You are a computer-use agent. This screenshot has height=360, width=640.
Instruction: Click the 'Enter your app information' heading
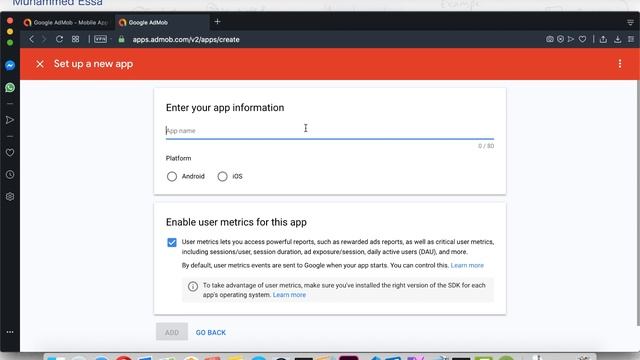pos(225,108)
